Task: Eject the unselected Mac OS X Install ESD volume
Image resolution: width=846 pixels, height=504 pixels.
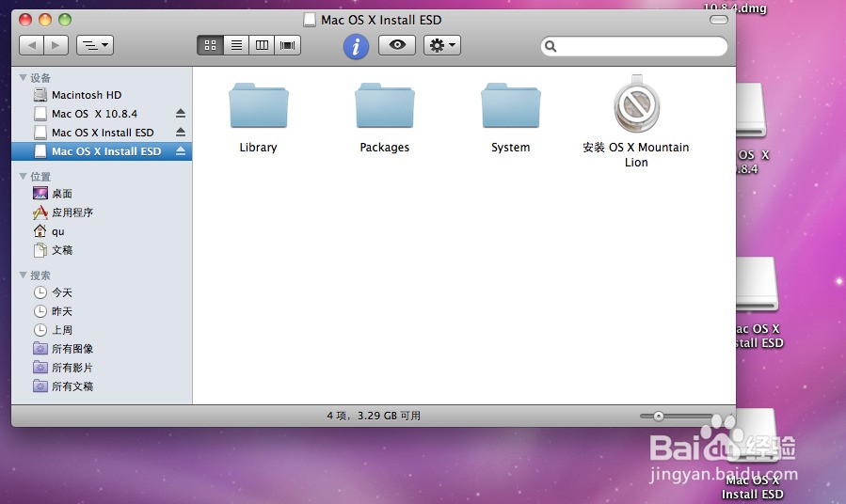Action: pyautogui.click(x=181, y=132)
